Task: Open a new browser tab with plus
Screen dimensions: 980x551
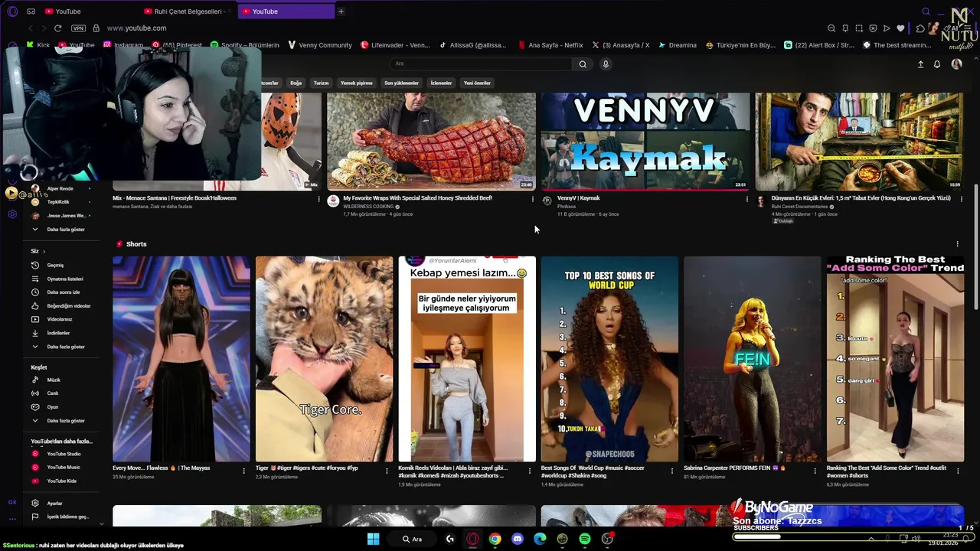Action: coord(341,11)
